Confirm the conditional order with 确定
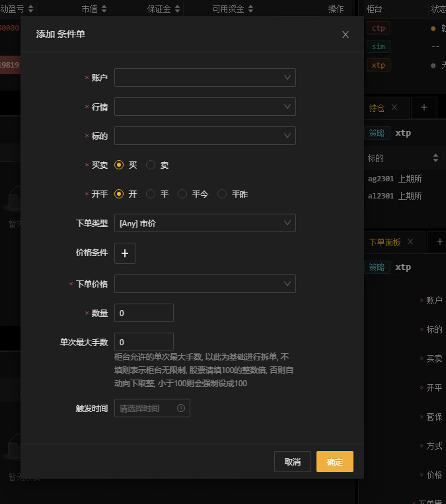 click(x=335, y=462)
